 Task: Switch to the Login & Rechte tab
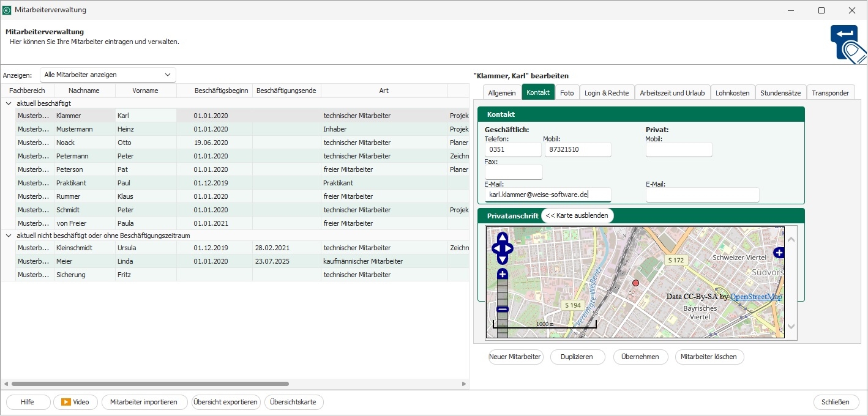[x=606, y=93]
